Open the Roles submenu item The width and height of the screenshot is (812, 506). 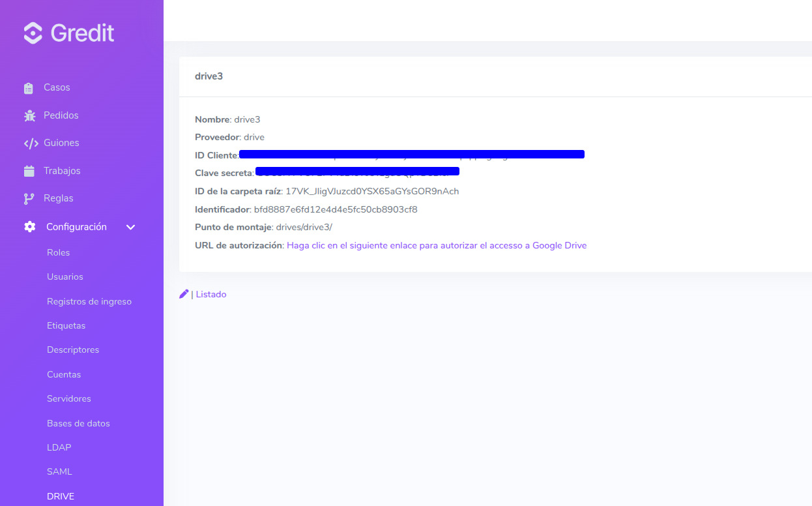(x=58, y=252)
